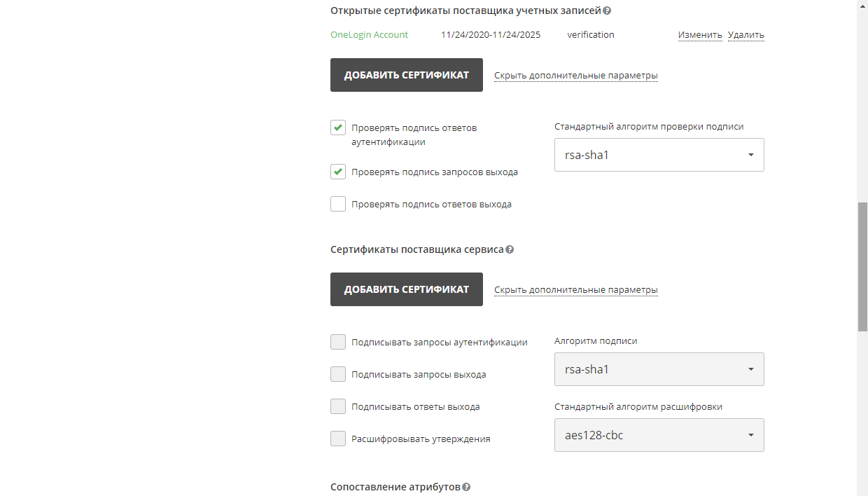Turn on assertion decryption
This screenshot has height=496, width=868.
point(338,439)
